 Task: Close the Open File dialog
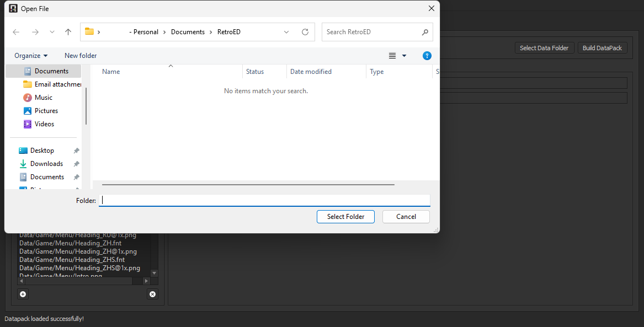pyautogui.click(x=431, y=8)
